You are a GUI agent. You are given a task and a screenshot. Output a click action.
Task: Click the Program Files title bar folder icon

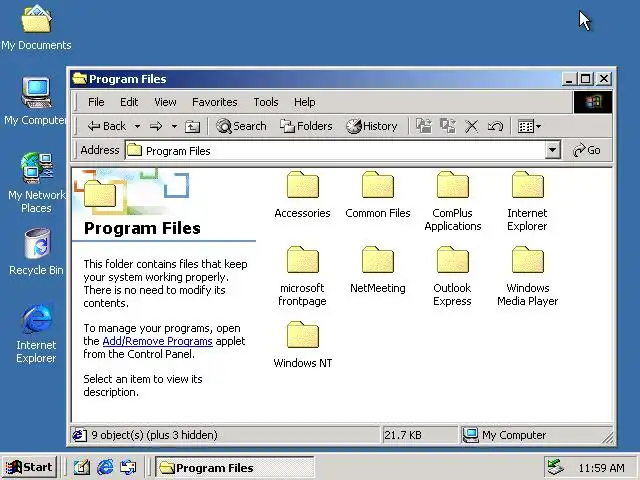coord(80,78)
